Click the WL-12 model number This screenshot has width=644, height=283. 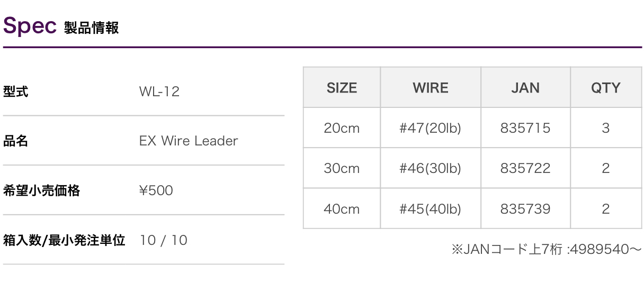[159, 92]
